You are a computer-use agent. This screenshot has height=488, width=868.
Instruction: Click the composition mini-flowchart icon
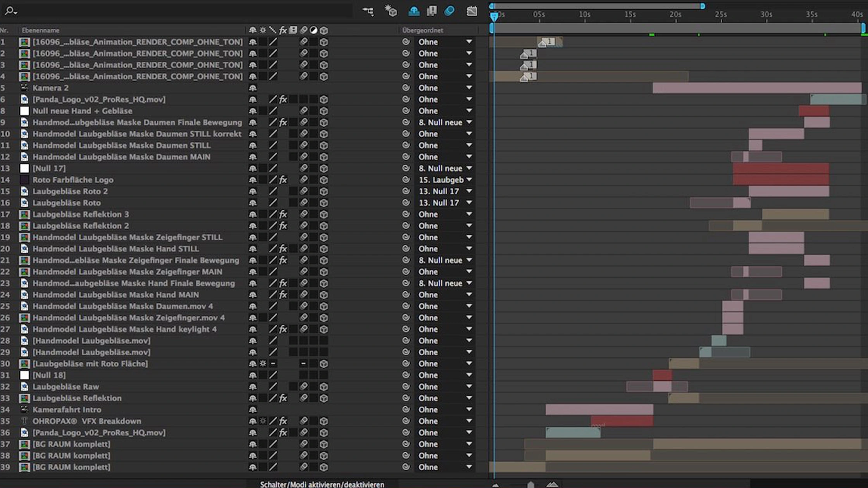click(x=368, y=11)
